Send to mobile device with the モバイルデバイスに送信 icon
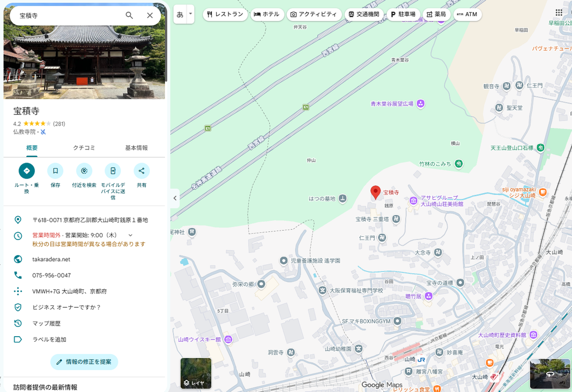Image resolution: width=572 pixels, height=392 pixels. 113,171
